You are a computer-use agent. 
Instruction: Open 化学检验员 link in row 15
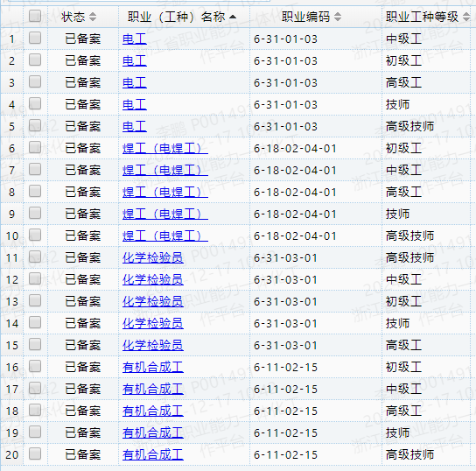click(153, 345)
